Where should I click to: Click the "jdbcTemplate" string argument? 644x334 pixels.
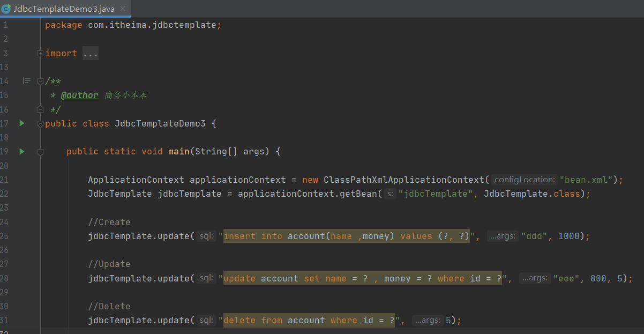coord(436,194)
